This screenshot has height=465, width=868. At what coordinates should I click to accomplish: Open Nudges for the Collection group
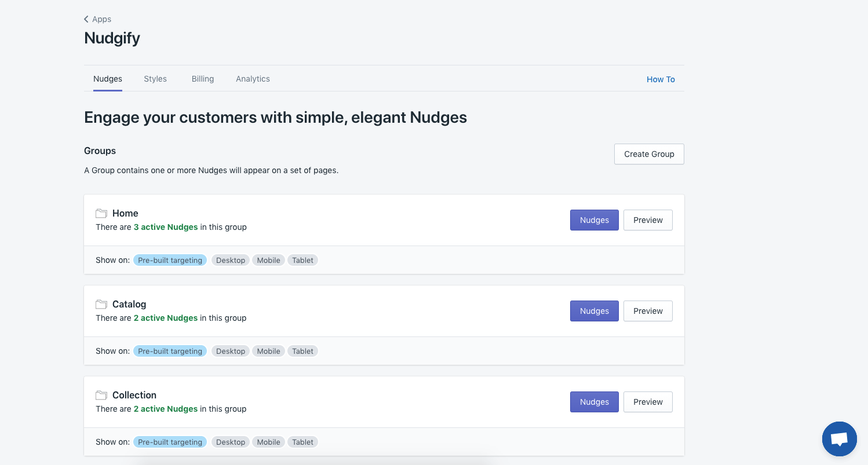pyautogui.click(x=595, y=402)
